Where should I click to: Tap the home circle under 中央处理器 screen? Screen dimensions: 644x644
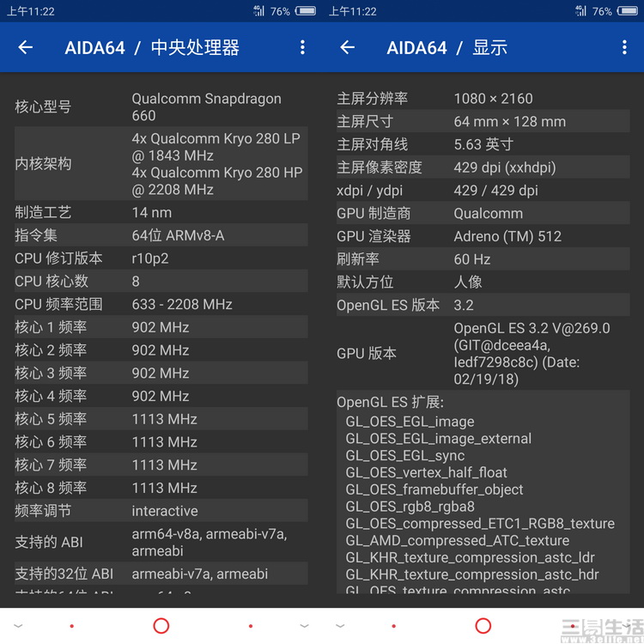tap(161, 626)
